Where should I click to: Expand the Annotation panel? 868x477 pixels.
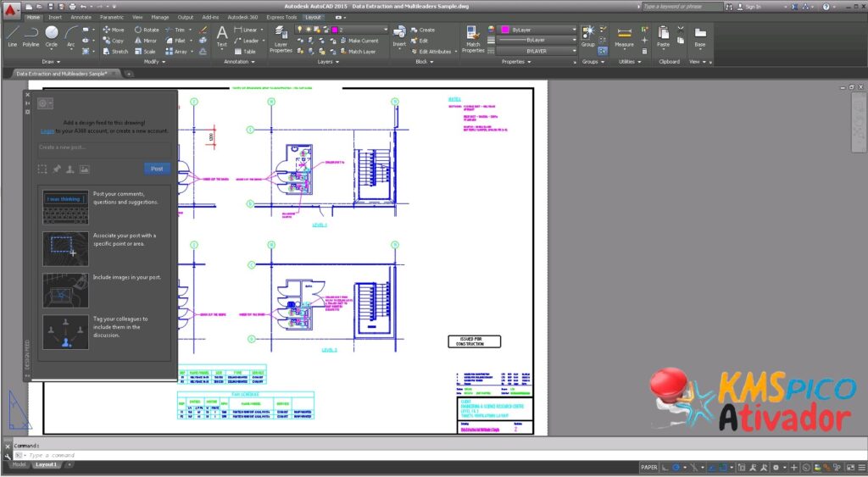[x=240, y=62]
